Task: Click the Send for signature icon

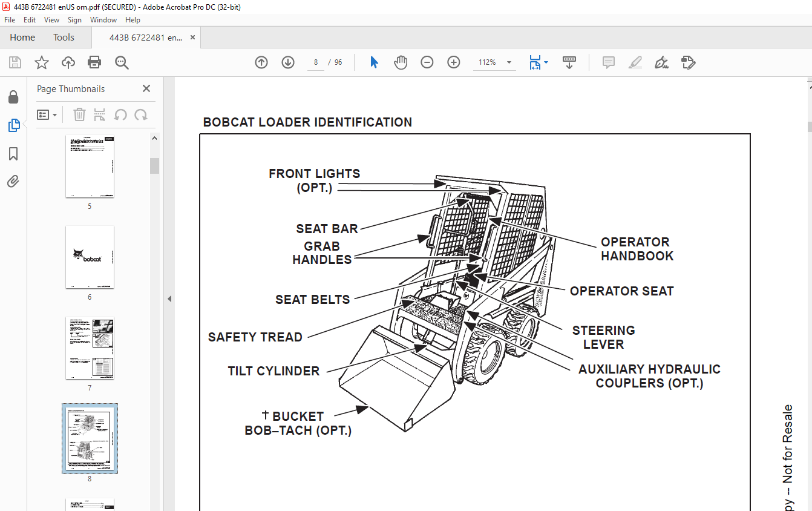Action: (x=689, y=62)
